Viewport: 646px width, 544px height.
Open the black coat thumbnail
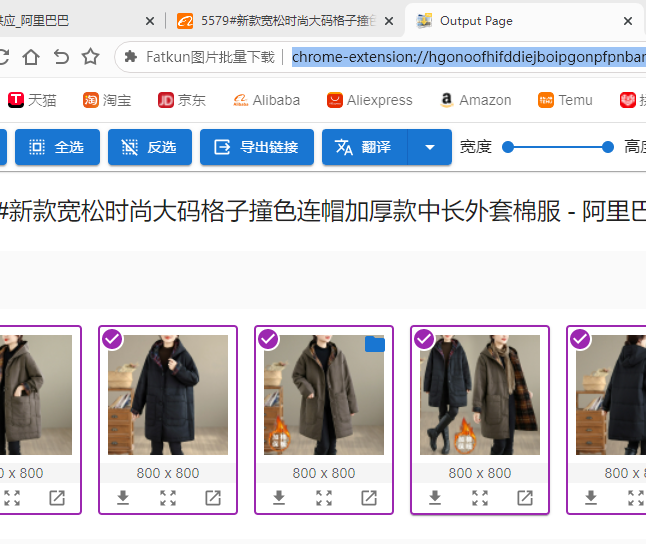point(168,395)
